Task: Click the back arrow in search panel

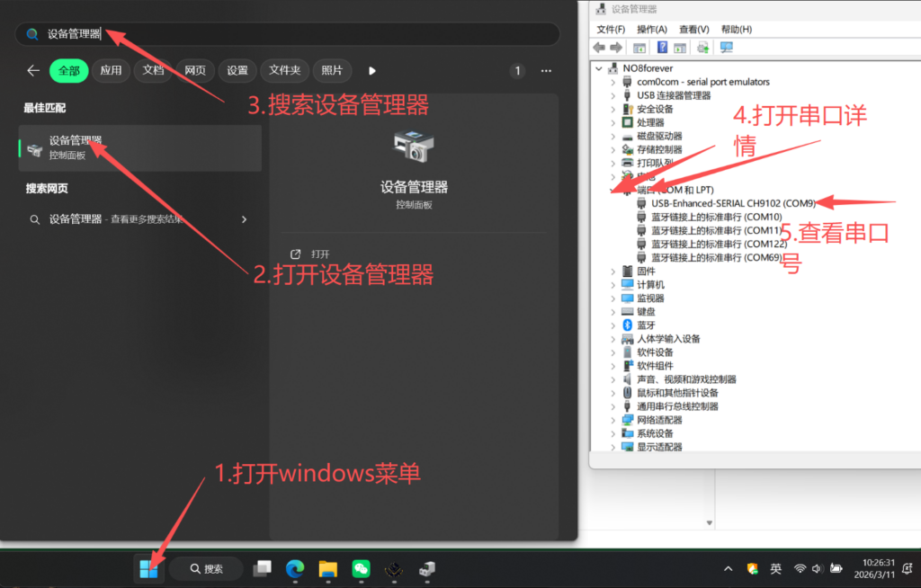Action: [33, 70]
